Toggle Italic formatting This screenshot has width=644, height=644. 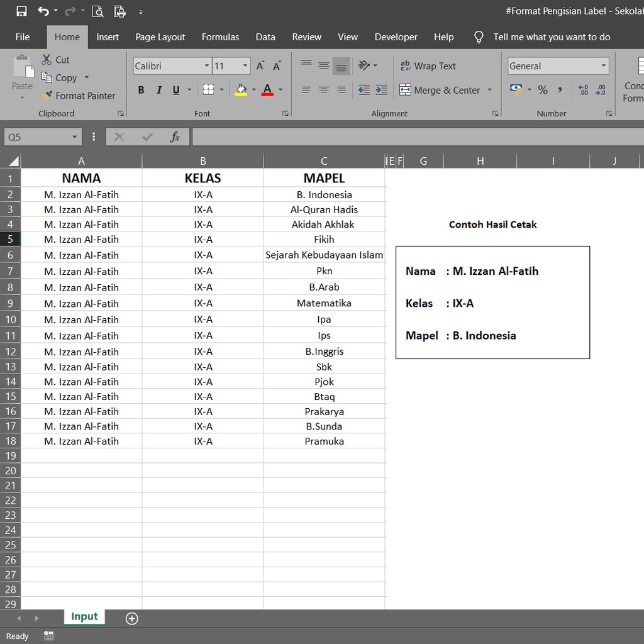(158, 90)
